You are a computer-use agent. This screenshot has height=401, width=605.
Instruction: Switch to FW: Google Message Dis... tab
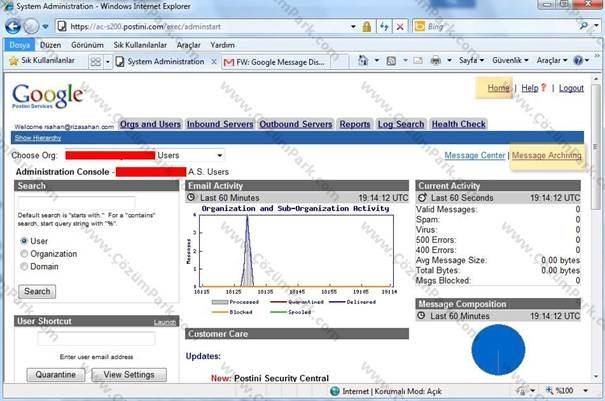[x=275, y=62]
